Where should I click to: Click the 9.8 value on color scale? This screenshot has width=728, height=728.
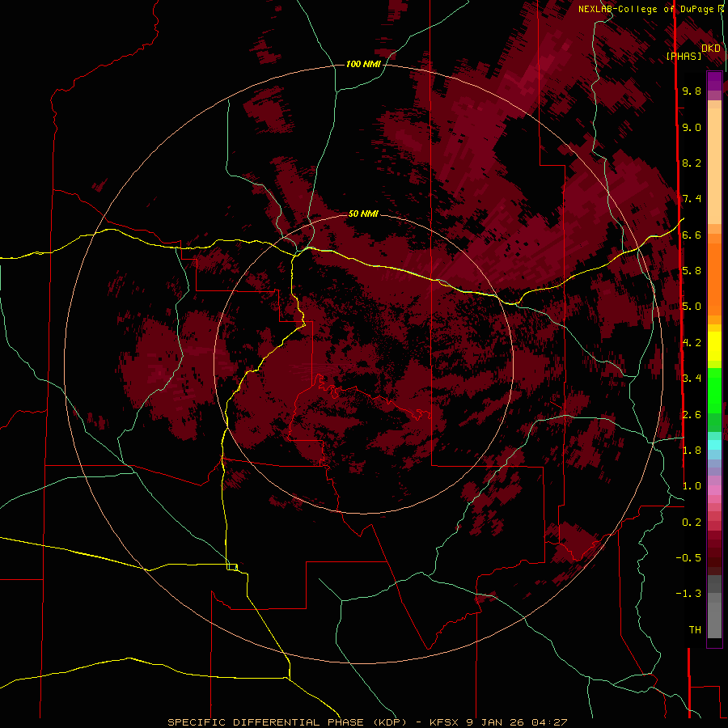pyautogui.click(x=692, y=91)
